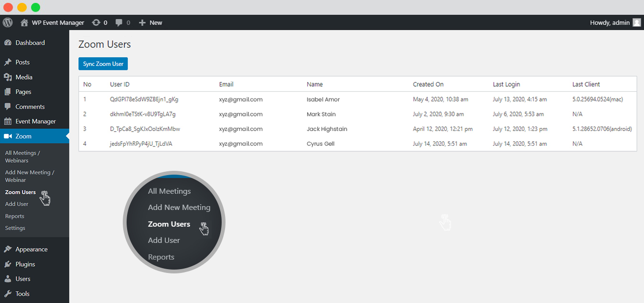
Task: Click Sync Zoom User button
Action: (103, 64)
